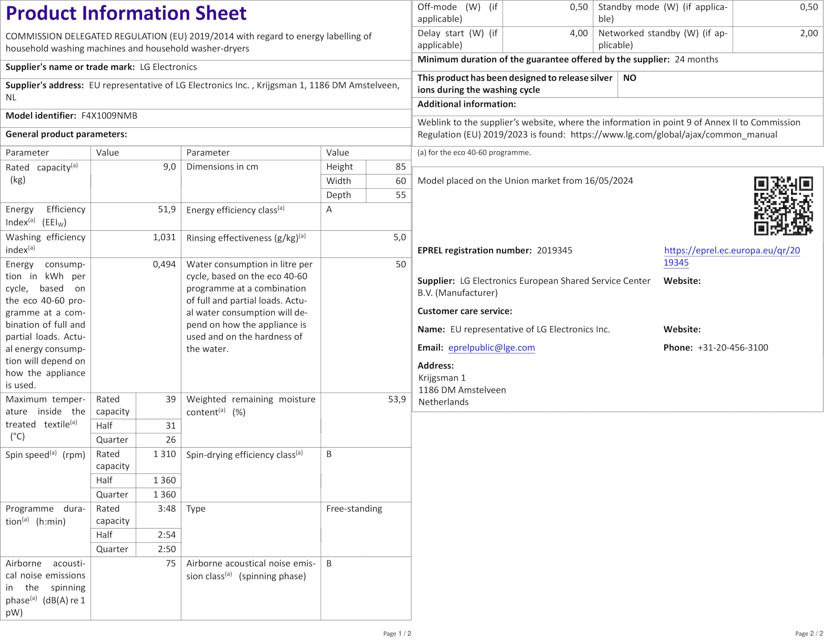The height and width of the screenshot is (644, 824).
Task: Click the Page 2 / 2 footer label
Action: 809,633
